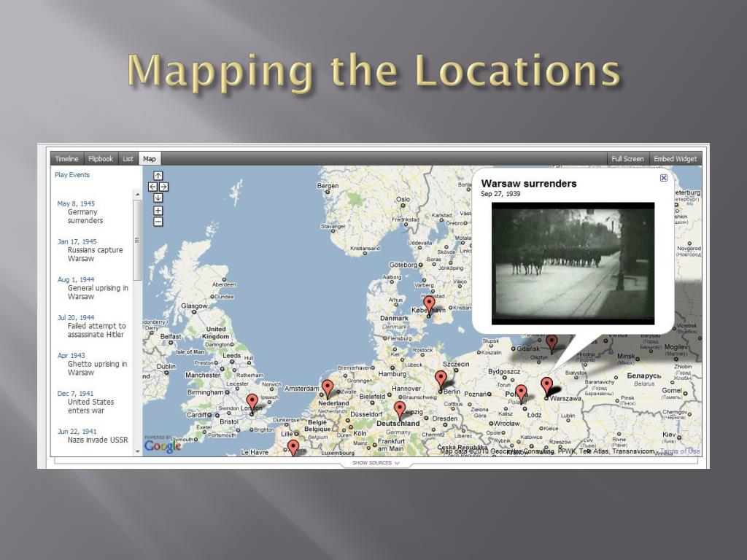
Task: Click the Embed Widget button
Action: pos(675,159)
